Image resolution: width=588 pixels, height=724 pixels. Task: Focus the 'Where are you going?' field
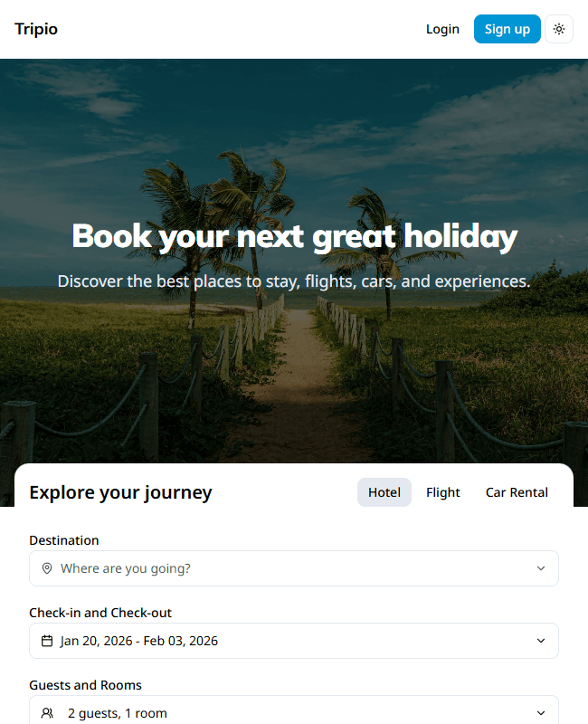click(x=271, y=568)
